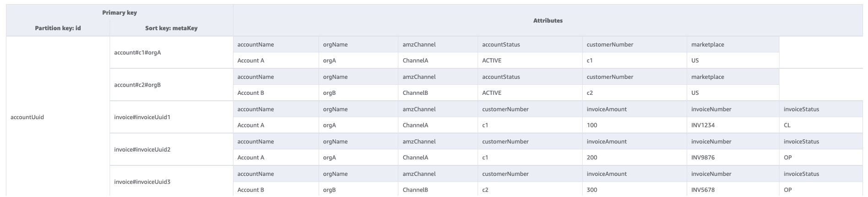Select ChannelB in the account#c2#orgB row

415,93
